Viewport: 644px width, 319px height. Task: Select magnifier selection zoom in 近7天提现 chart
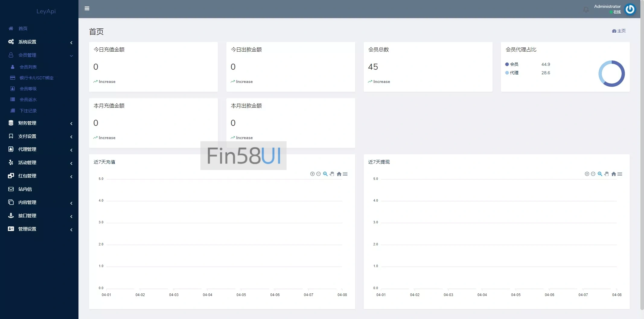click(600, 174)
